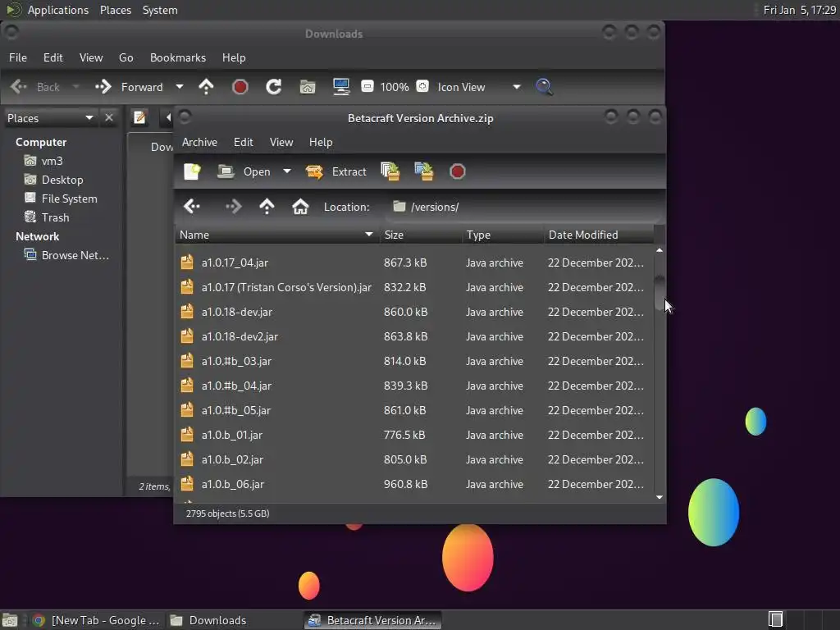Open Desktop in Places sidebar
This screenshot has height=630, width=840.
(x=53, y=180)
